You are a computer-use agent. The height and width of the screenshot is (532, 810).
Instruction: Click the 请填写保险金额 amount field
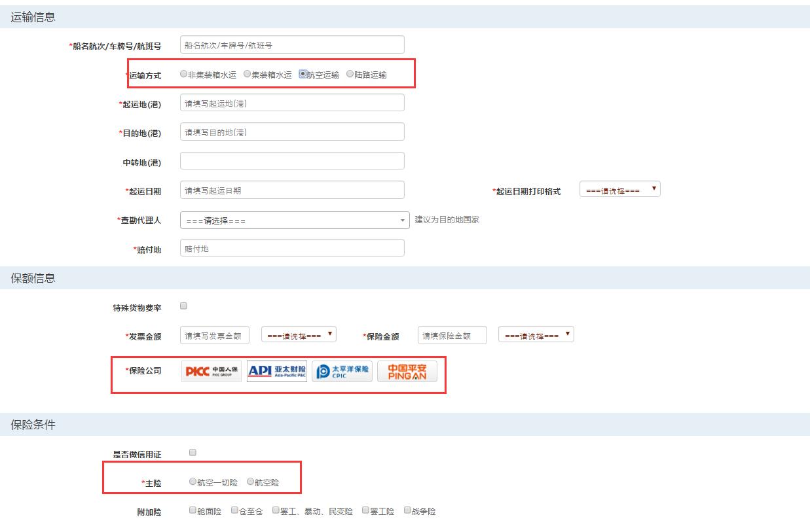click(x=452, y=335)
